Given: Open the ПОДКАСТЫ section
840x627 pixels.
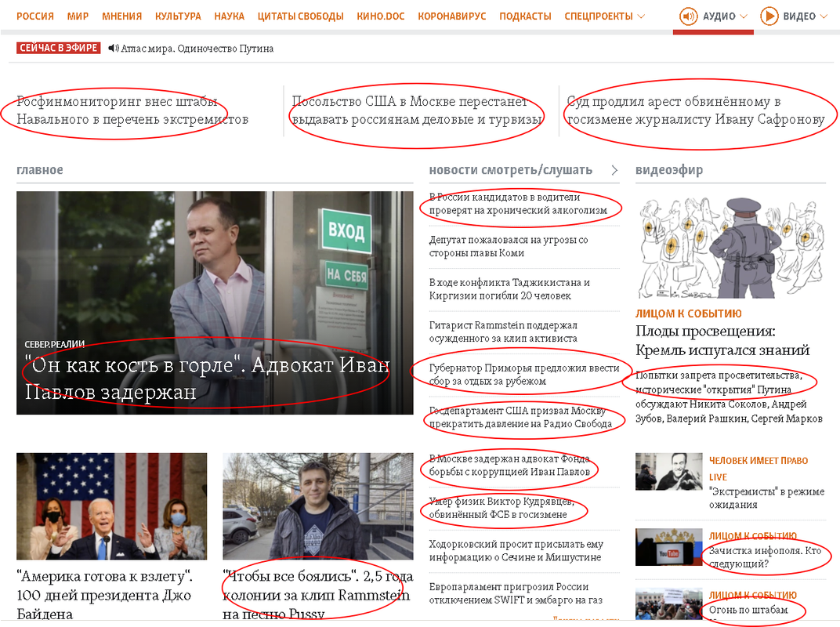Looking at the screenshot, I should (525, 16).
